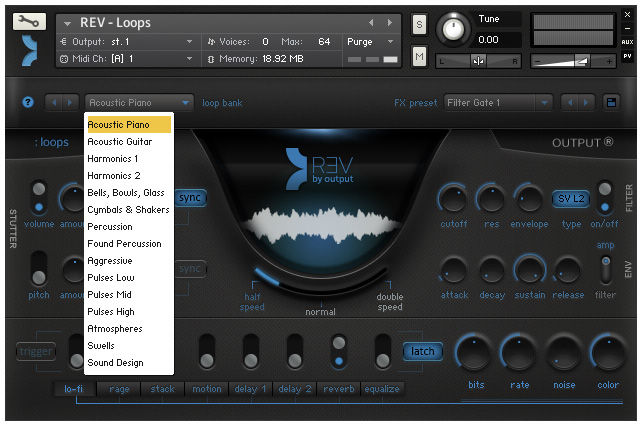Open the Acoustic Piano loop bank dropdown

tap(139, 102)
